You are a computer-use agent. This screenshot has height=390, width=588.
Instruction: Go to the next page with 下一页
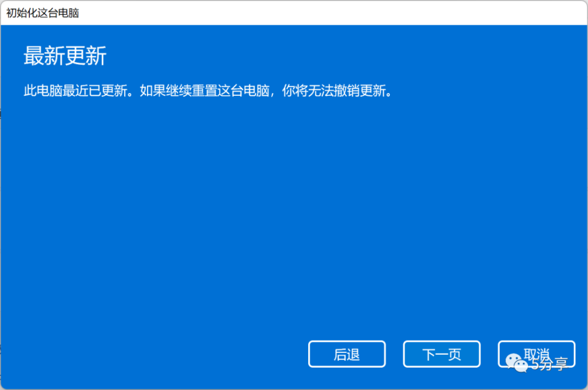click(x=442, y=354)
